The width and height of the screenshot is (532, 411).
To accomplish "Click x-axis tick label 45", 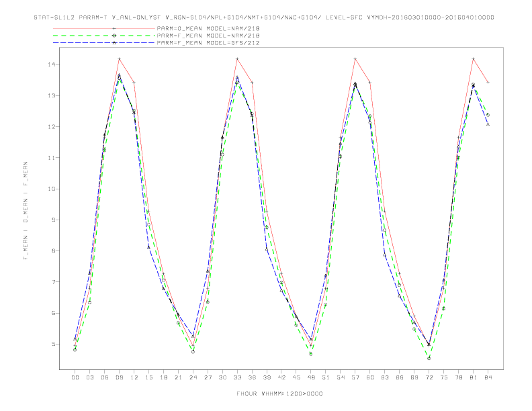I will (296, 377).
